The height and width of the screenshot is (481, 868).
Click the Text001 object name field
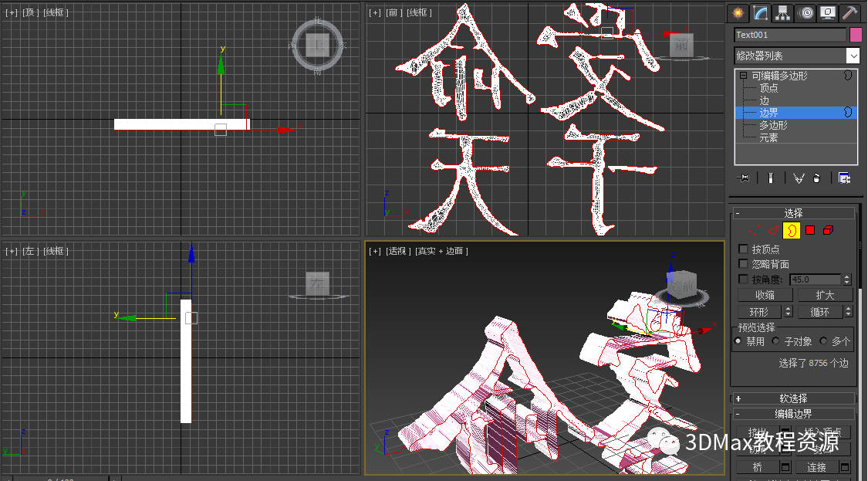click(x=790, y=35)
